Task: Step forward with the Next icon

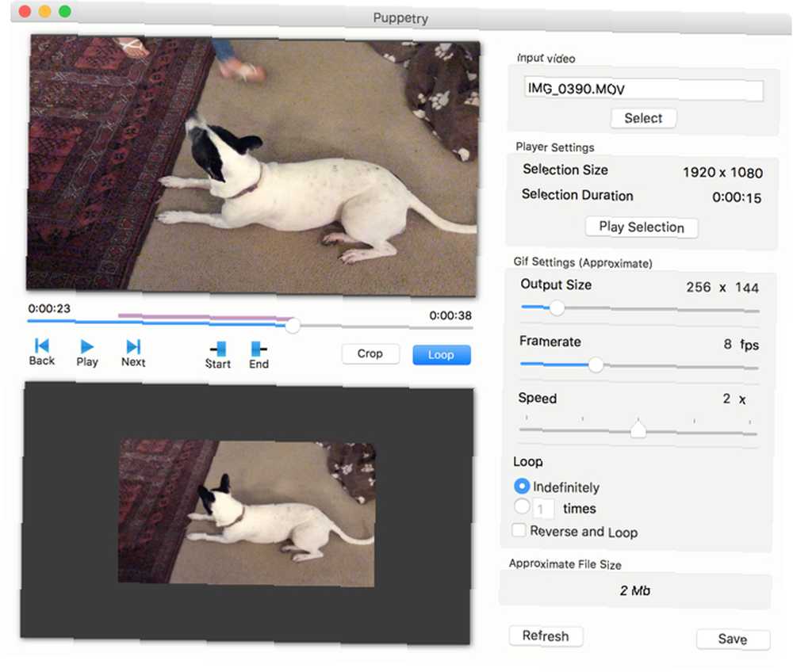Action: [x=133, y=346]
